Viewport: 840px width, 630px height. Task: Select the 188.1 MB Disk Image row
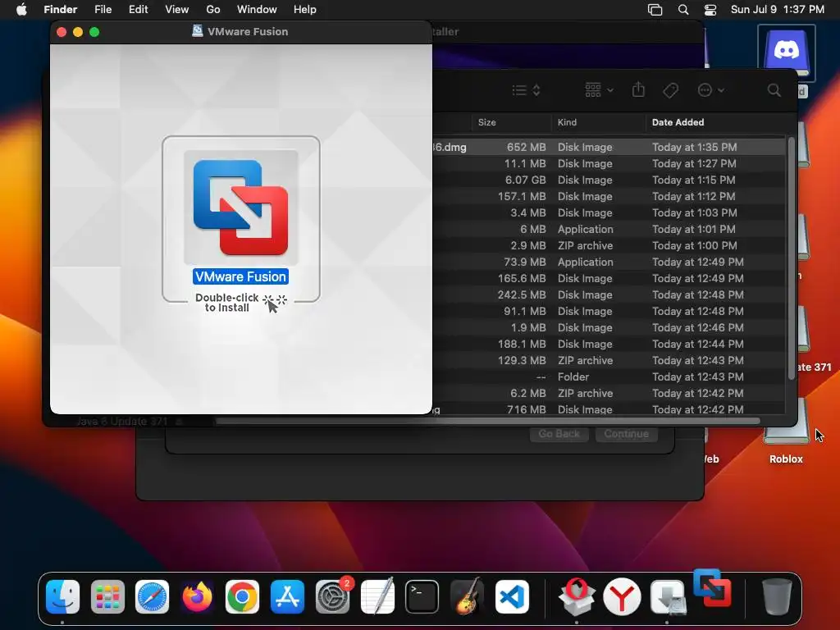609,344
